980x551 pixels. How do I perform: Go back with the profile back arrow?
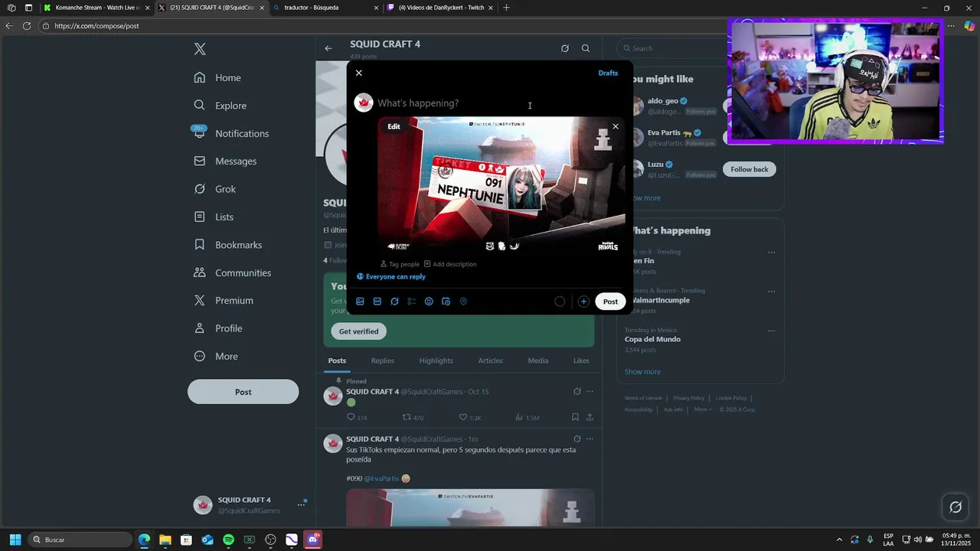tap(328, 48)
